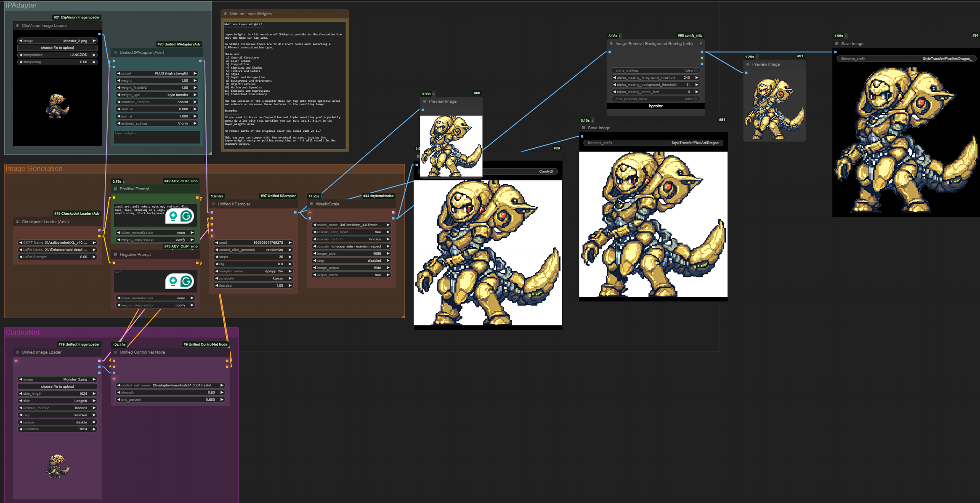Click the grip icon on Unified Image Loader
Image resolution: width=980 pixels, height=503 pixels.
point(17,352)
